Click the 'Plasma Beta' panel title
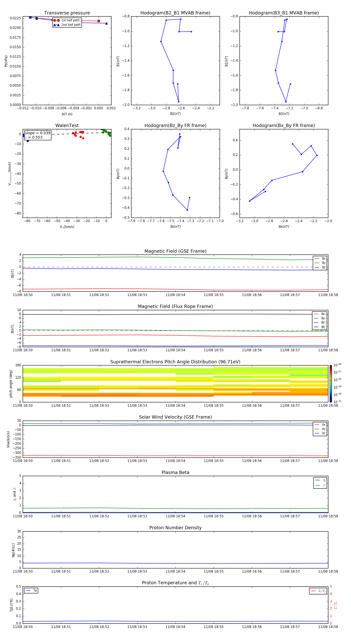This screenshot has width=351, height=644. [175, 473]
